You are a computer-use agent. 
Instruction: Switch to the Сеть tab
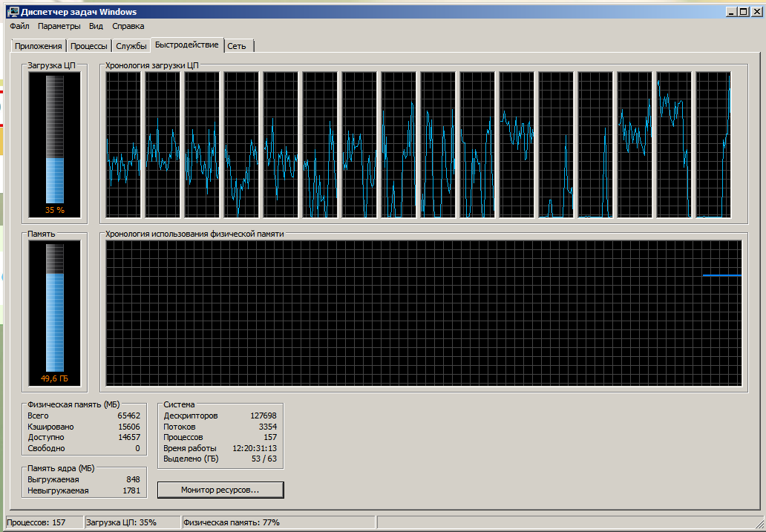click(x=237, y=46)
